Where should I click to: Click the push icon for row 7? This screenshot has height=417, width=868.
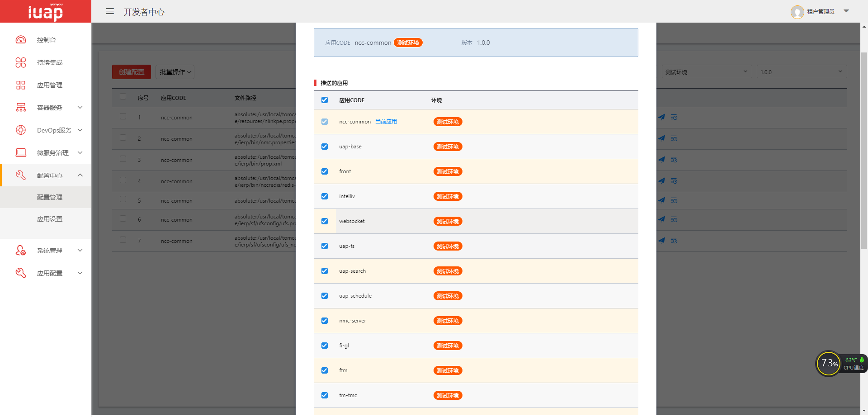pos(661,241)
